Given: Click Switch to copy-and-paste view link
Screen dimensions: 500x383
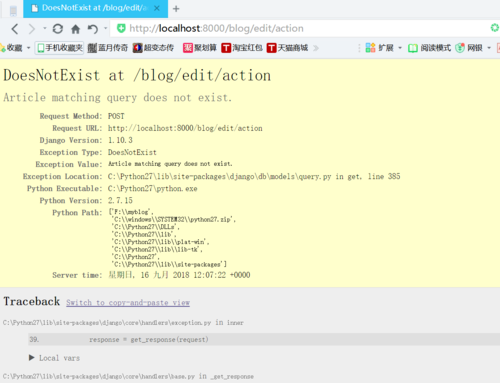Looking at the screenshot, I should [128, 303].
